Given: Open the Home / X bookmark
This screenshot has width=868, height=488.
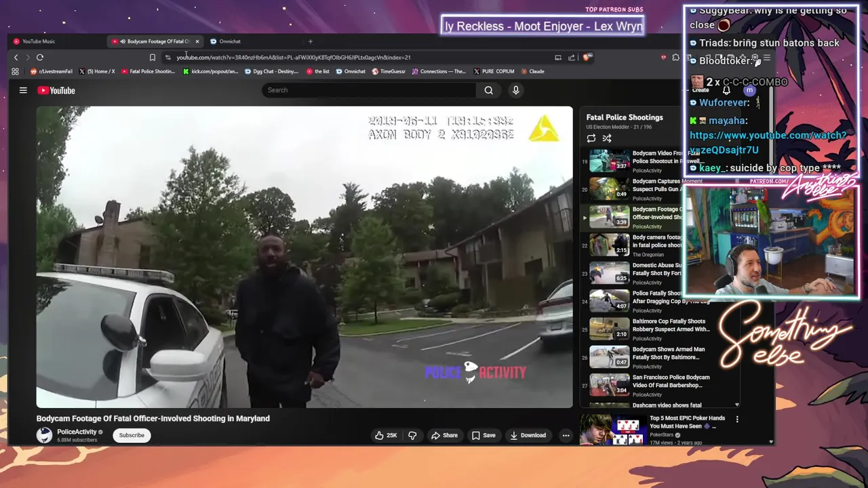Looking at the screenshot, I should coord(97,71).
